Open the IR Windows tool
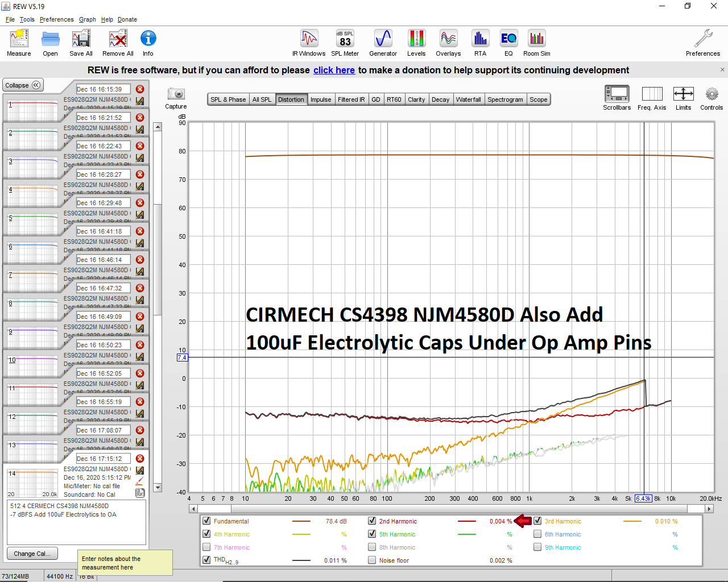The width and height of the screenshot is (728, 582). (309, 39)
